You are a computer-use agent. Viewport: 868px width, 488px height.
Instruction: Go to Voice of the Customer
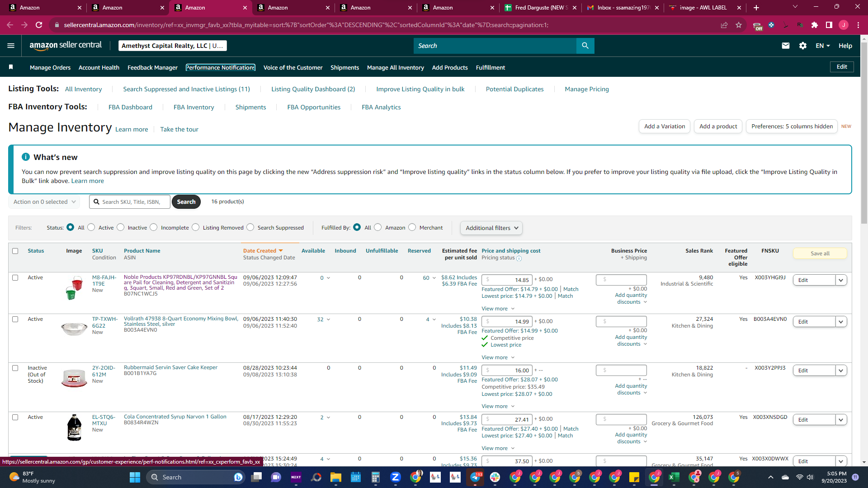pyautogui.click(x=293, y=67)
